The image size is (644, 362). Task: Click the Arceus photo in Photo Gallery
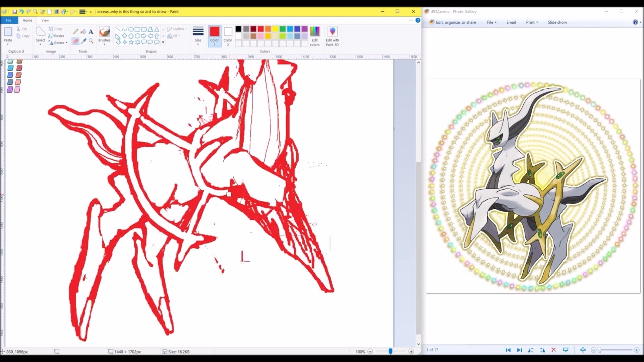(533, 186)
